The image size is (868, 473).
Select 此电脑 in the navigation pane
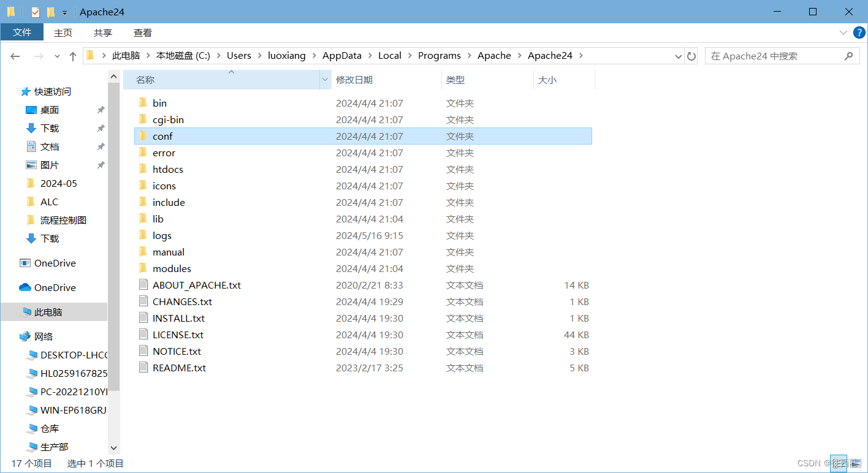(x=54, y=312)
